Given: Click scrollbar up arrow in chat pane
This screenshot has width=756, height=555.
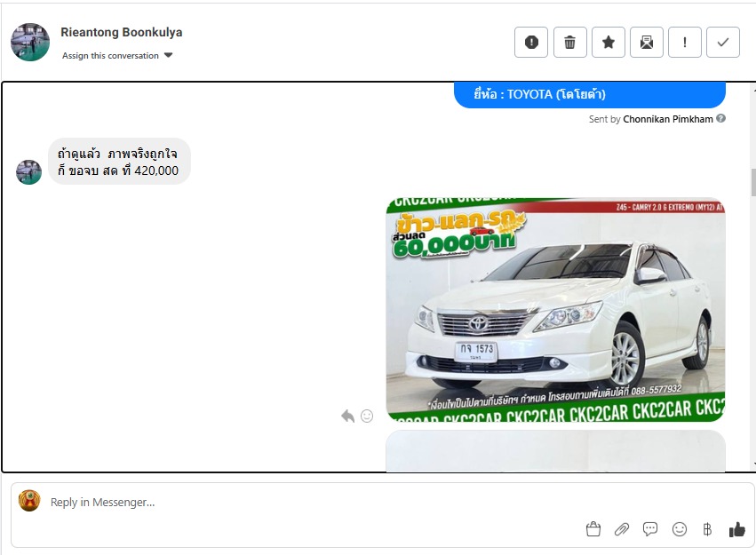Looking at the screenshot, I should pos(753,90).
